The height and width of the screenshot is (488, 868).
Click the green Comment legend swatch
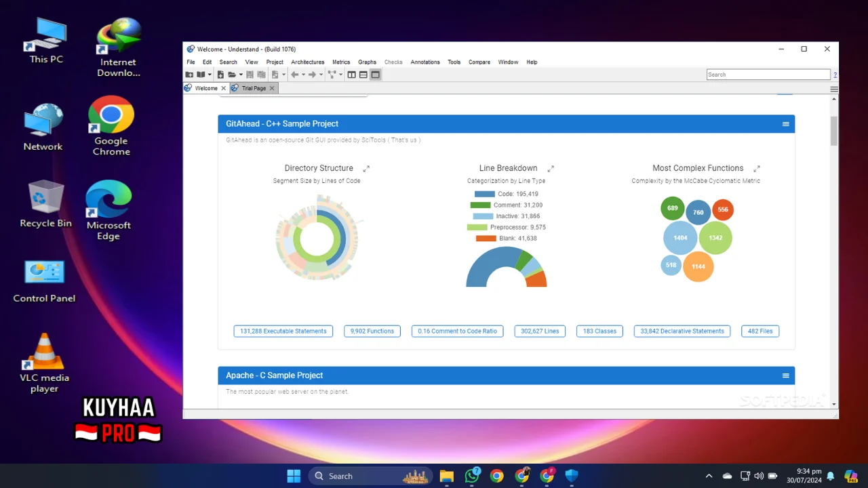(x=480, y=205)
